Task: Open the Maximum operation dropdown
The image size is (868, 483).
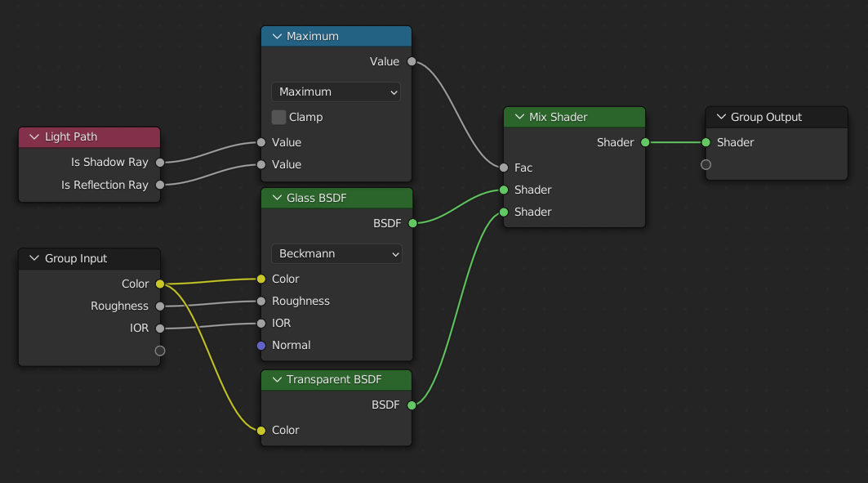Action: coord(335,91)
